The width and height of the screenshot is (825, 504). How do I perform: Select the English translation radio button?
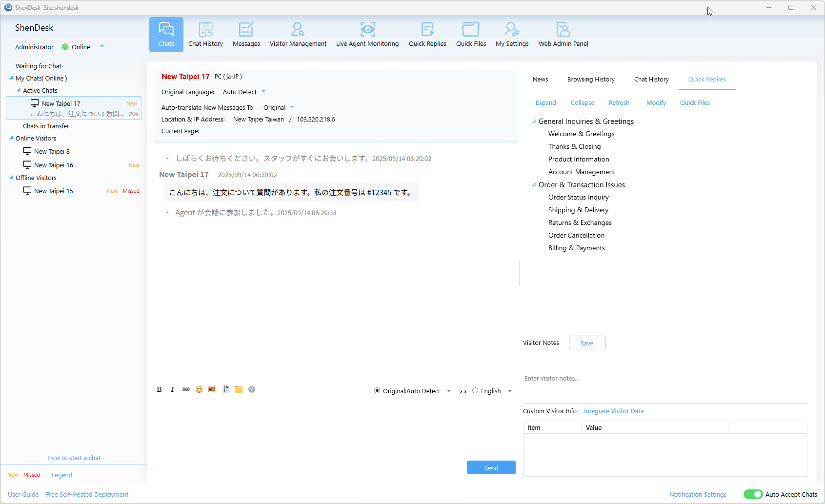point(475,391)
